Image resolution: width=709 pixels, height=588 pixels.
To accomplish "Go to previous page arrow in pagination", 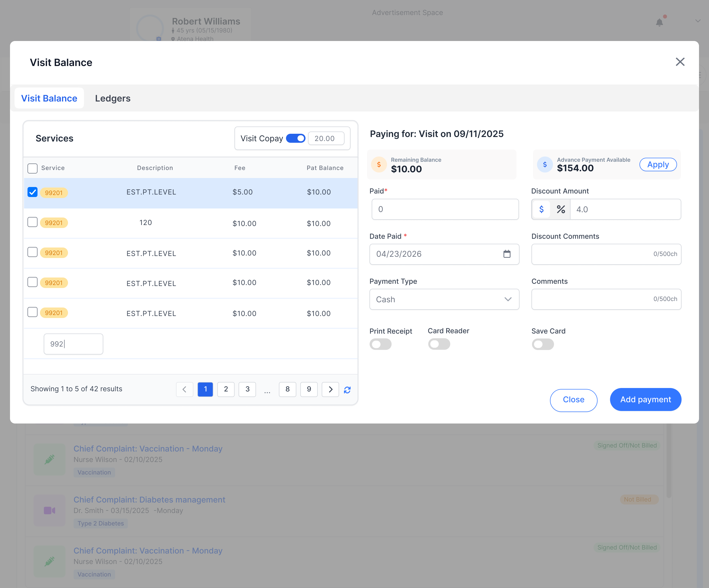I will 184,389.
